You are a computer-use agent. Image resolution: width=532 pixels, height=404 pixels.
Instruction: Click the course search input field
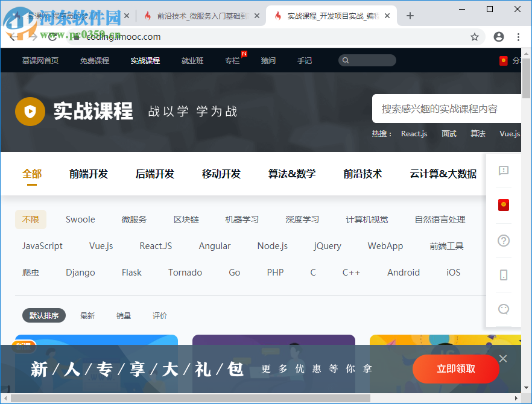click(446, 108)
